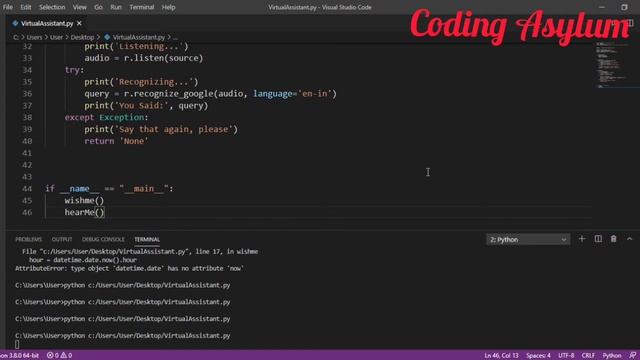Click 'Spaces: 4' indentation setting
This screenshot has width=640, height=360.
tap(538, 356)
